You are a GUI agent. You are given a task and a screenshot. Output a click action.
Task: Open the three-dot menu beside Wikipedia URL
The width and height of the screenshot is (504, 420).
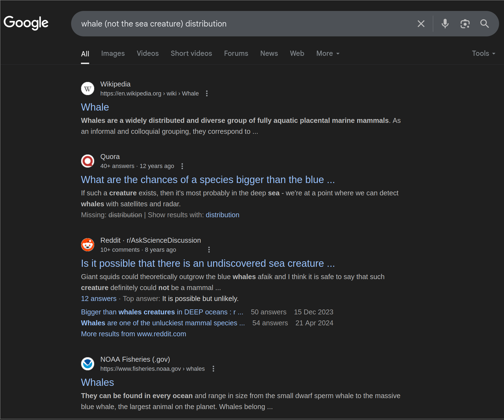point(207,94)
